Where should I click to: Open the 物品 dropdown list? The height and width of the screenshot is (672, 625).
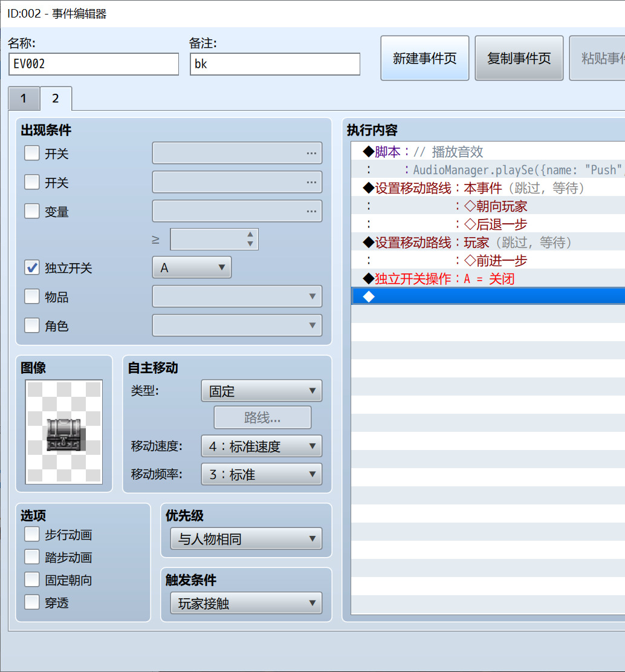(237, 296)
